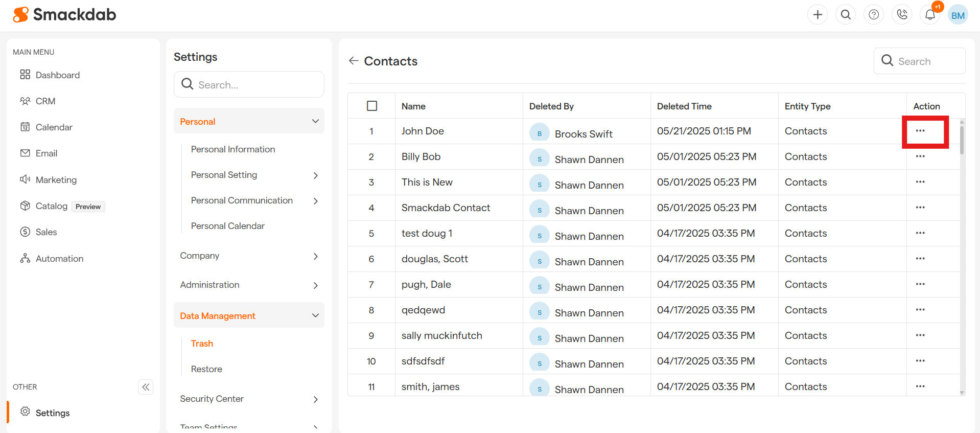Expand the Personal Communication submenu
This screenshot has width=980, height=433.
pos(315,201)
